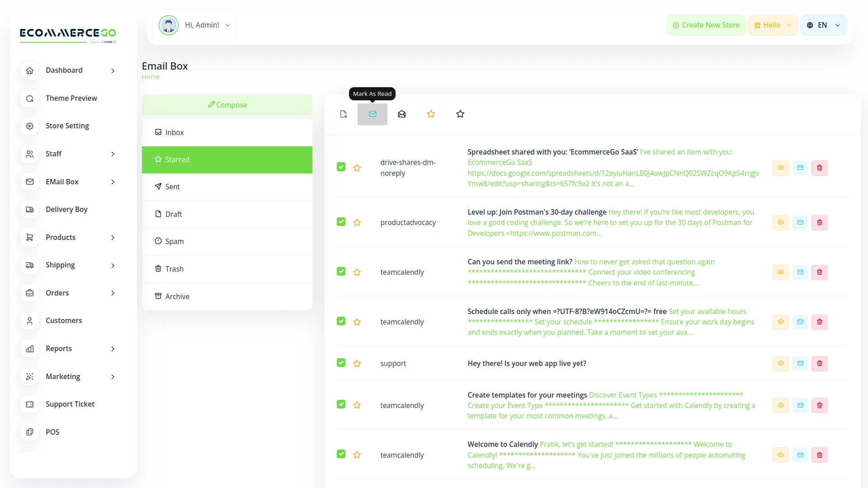The width and height of the screenshot is (868, 488).
Task: Uncheck the drive-shares-dm-noreply email checkbox
Action: pyautogui.click(x=341, y=167)
